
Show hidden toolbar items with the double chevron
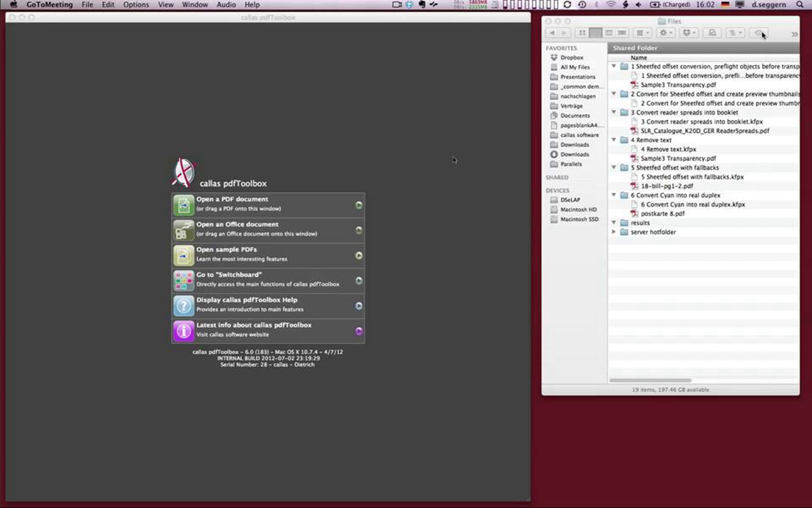point(794,34)
